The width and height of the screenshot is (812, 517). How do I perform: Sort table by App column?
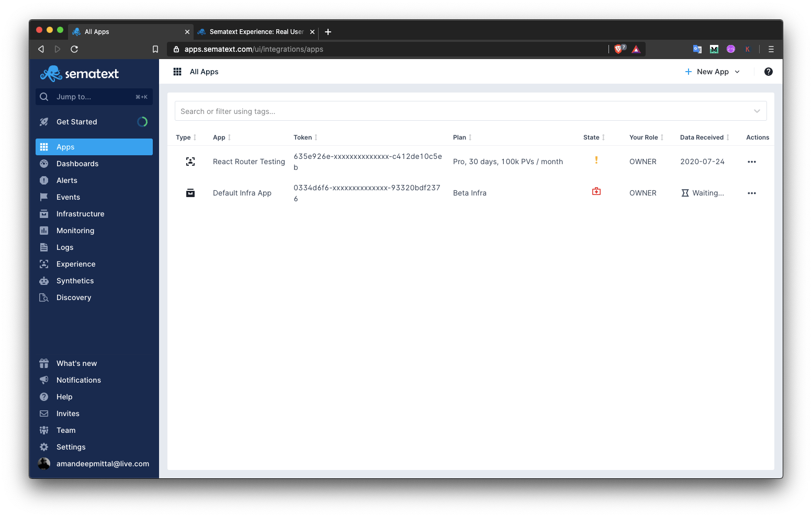point(222,137)
